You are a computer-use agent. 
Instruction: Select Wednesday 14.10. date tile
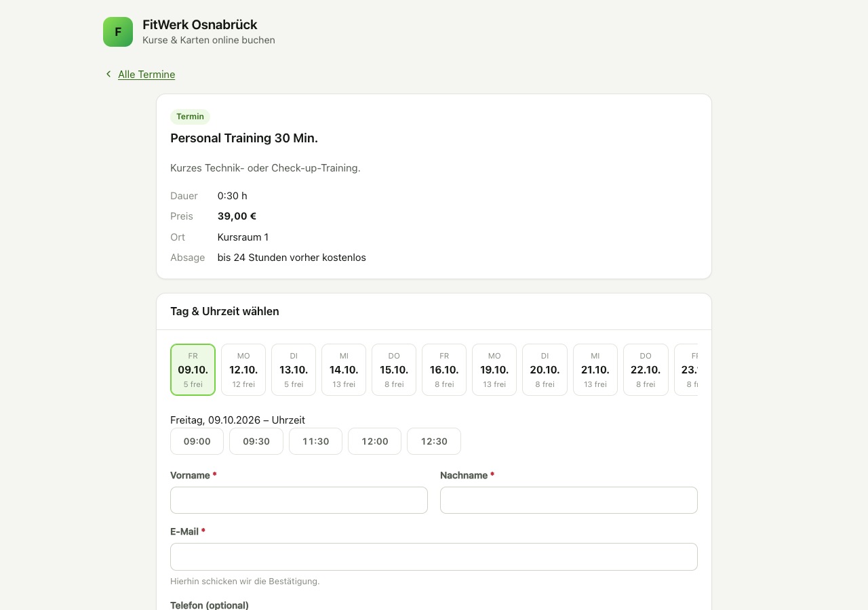coord(344,369)
